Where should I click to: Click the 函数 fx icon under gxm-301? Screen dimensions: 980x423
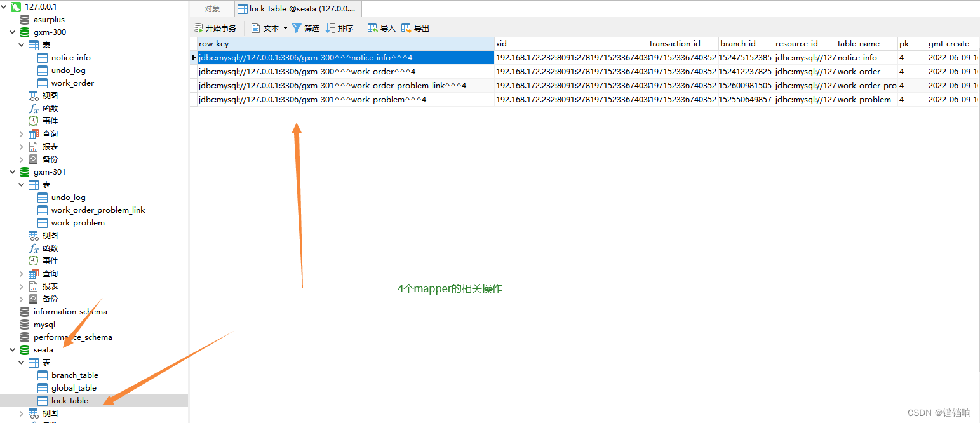pos(34,248)
